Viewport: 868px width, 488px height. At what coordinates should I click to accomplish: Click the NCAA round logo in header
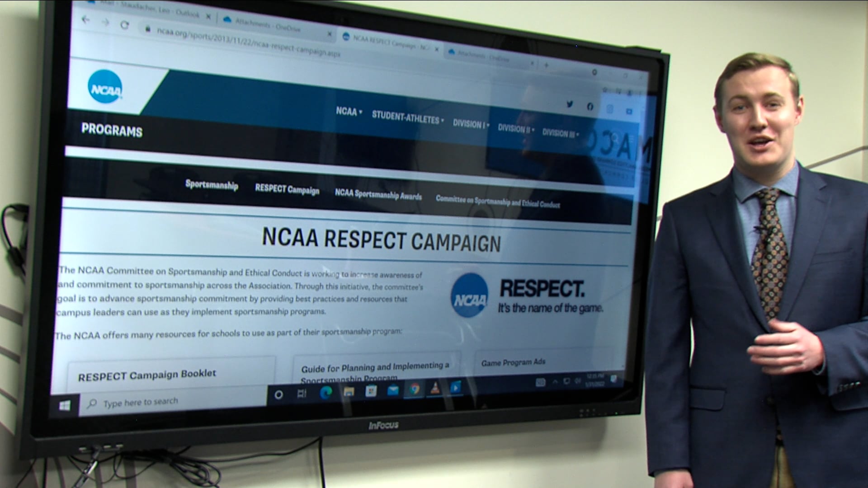(x=105, y=86)
